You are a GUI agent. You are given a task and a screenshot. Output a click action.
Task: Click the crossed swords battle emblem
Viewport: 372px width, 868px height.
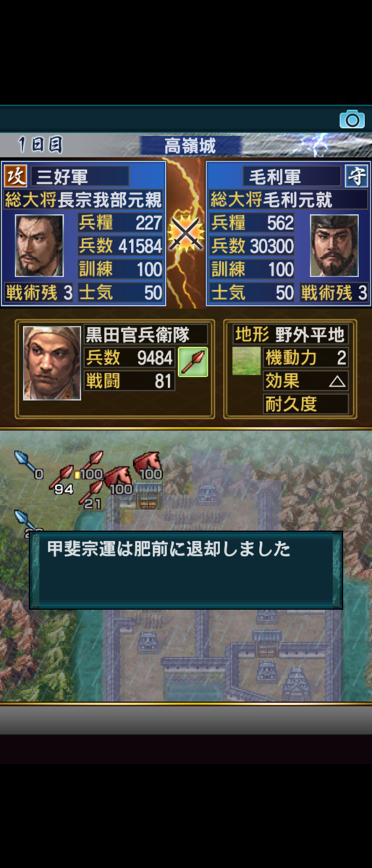186,234
